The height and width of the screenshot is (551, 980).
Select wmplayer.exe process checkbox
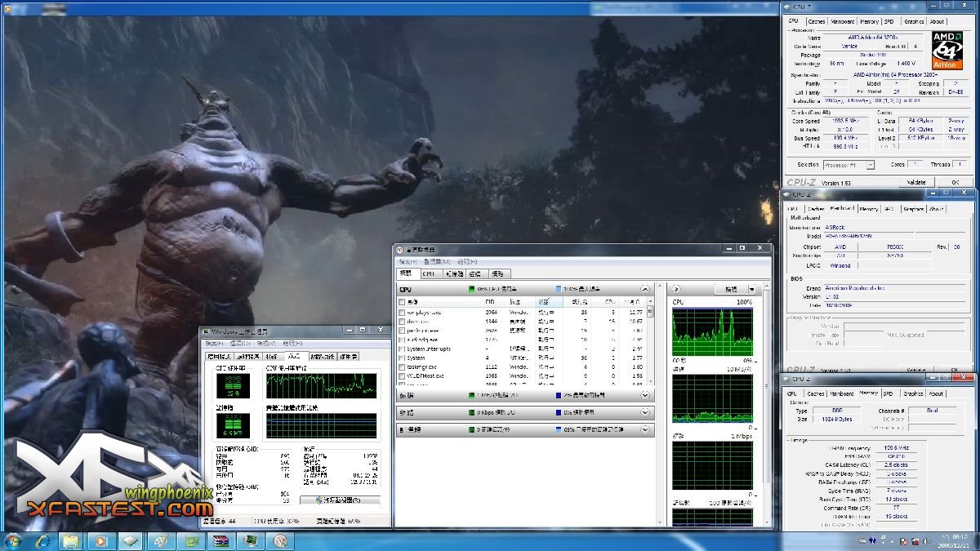tap(401, 312)
